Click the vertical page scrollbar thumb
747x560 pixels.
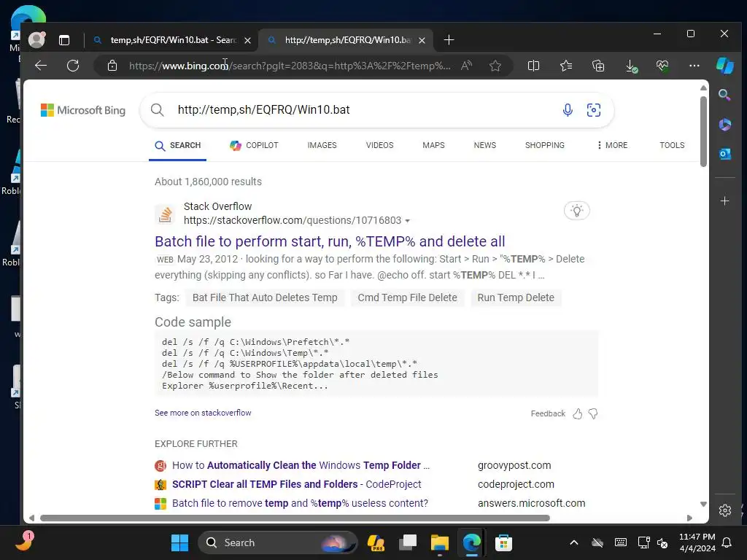point(703,132)
